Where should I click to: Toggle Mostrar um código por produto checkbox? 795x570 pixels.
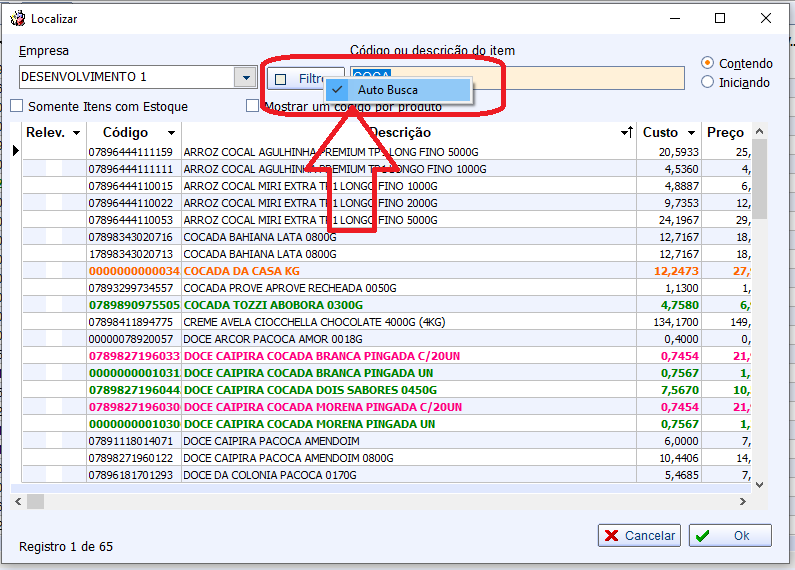tap(254, 106)
